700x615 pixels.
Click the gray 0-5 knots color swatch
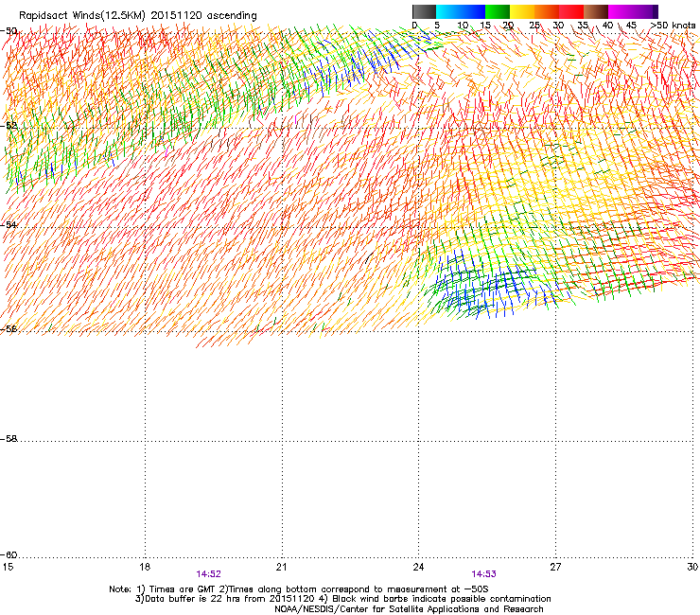[x=425, y=11]
